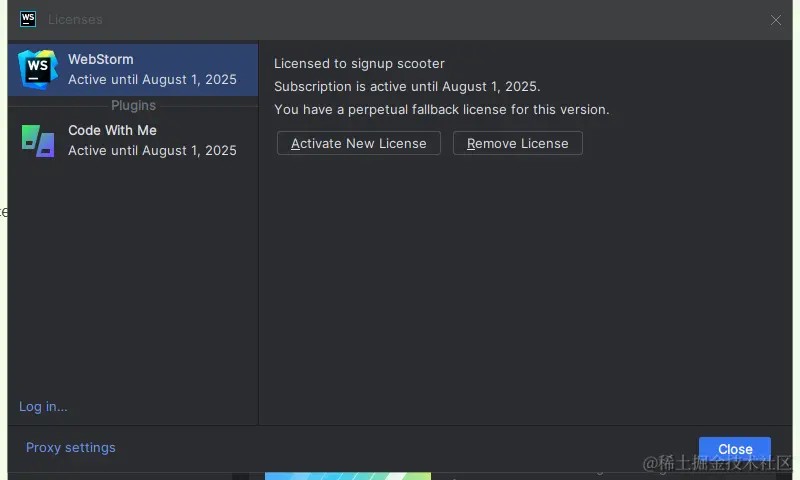The height and width of the screenshot is (480, 800).
Task: Click the blue Close button
Action: click(735, 449)
